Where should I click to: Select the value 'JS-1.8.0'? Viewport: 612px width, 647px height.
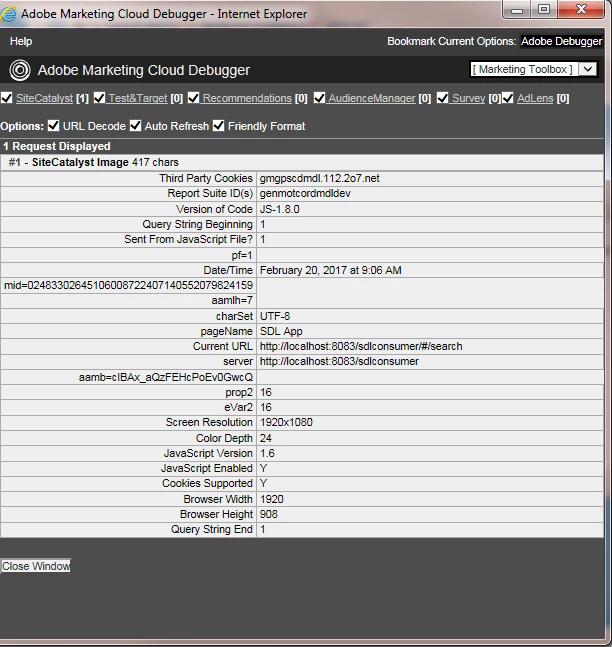[279, 209]
